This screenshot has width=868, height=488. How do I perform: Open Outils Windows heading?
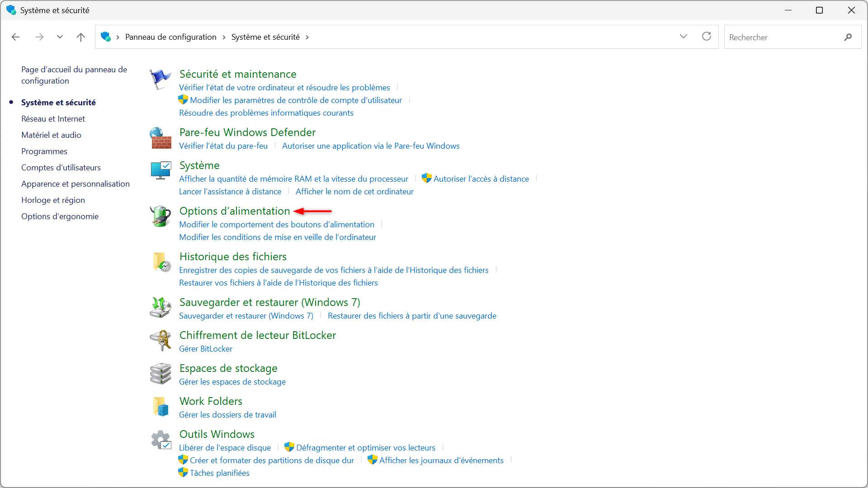pyautogui.click(x=217, y=434)
